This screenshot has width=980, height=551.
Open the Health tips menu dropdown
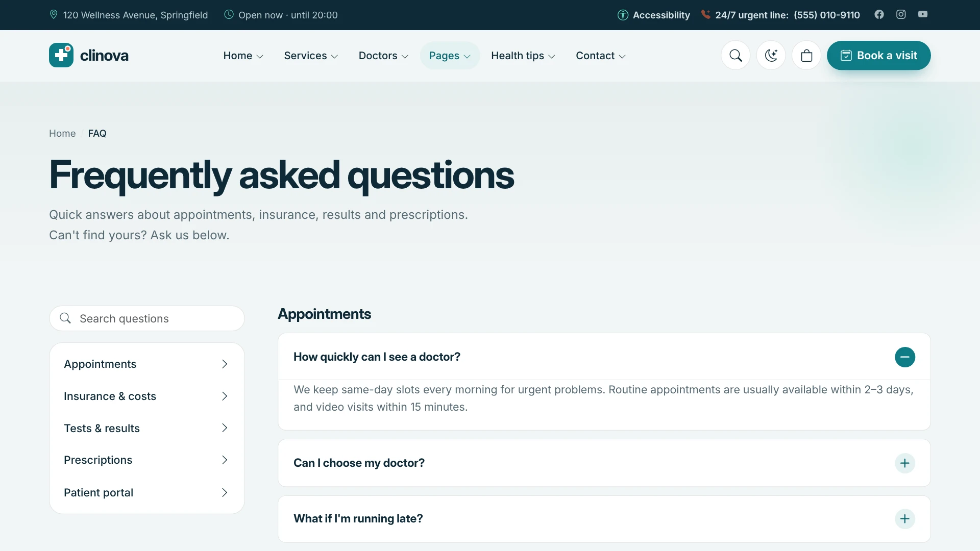point(523,56)
